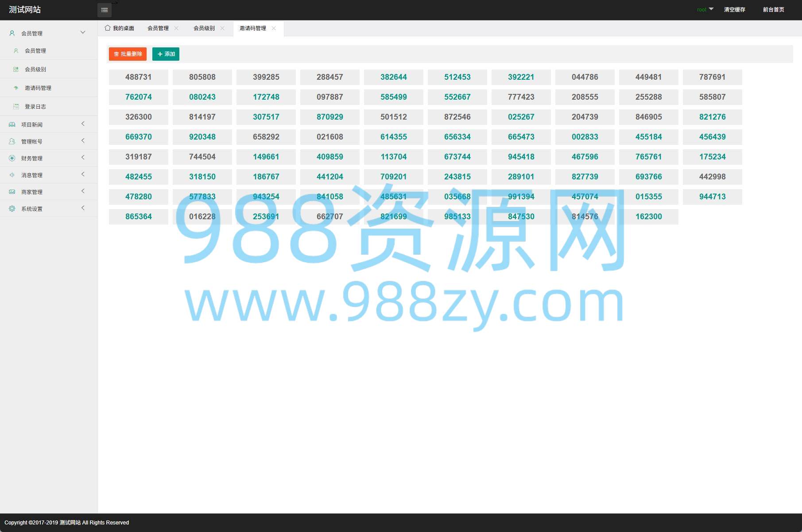Select invite code 488731
Screen dimensions: 802x532
[139, 77]
